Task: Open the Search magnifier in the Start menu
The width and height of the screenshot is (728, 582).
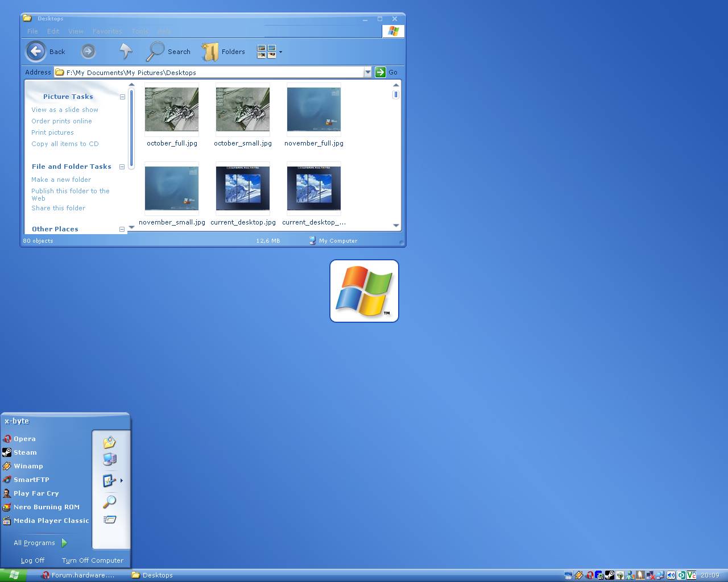Action: pos(110,502)
